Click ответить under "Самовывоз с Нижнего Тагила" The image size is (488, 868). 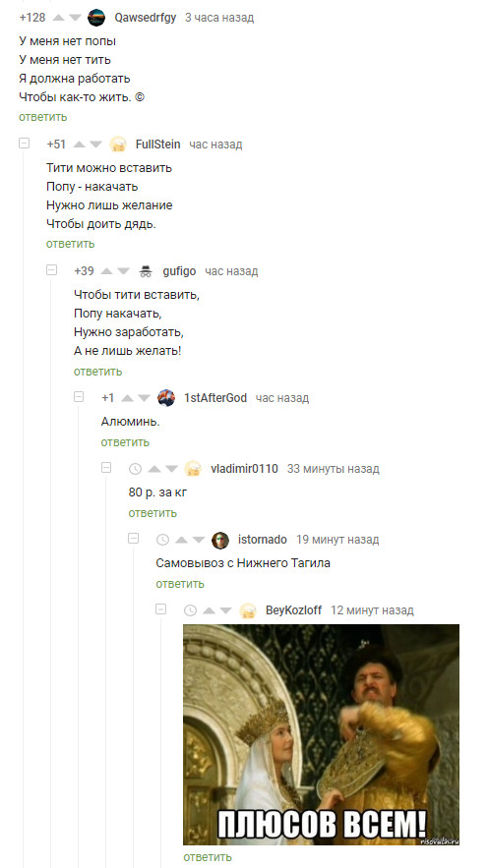click(x=180, y=584)
